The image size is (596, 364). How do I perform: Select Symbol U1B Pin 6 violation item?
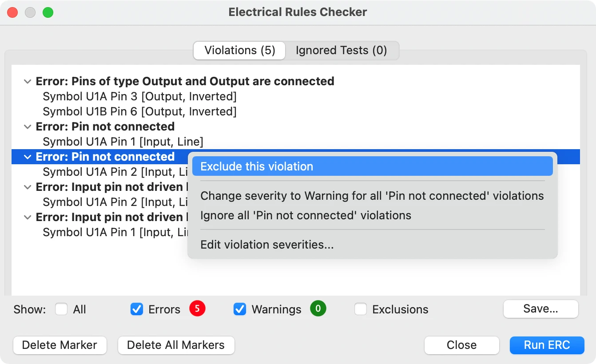click(139, 111)
